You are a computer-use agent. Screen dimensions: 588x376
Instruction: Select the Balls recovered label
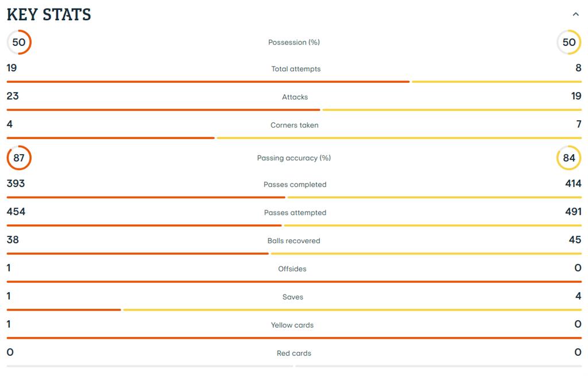point(294,241)
